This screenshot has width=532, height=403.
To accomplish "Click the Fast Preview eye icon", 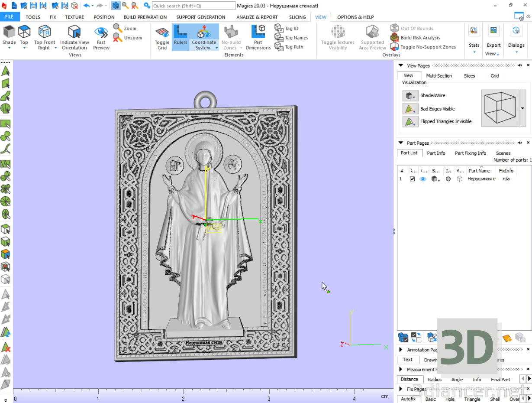I will [101, 32].
